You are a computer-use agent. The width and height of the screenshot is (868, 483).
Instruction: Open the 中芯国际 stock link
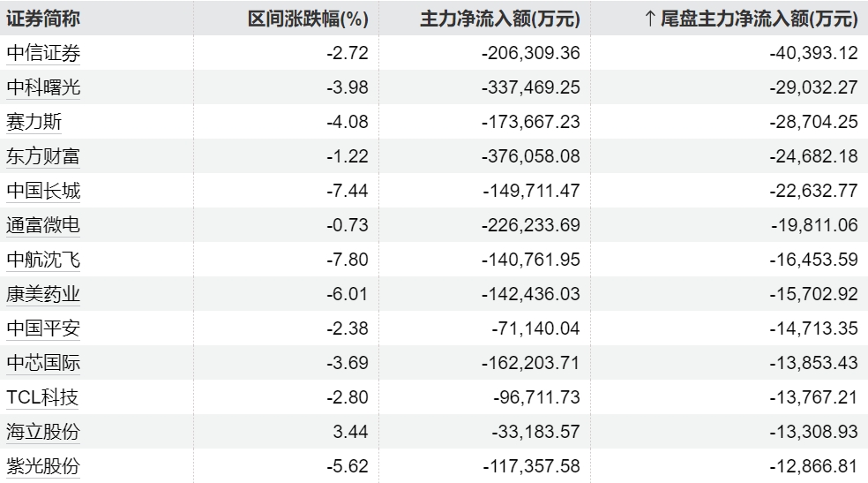pos(43,363)
